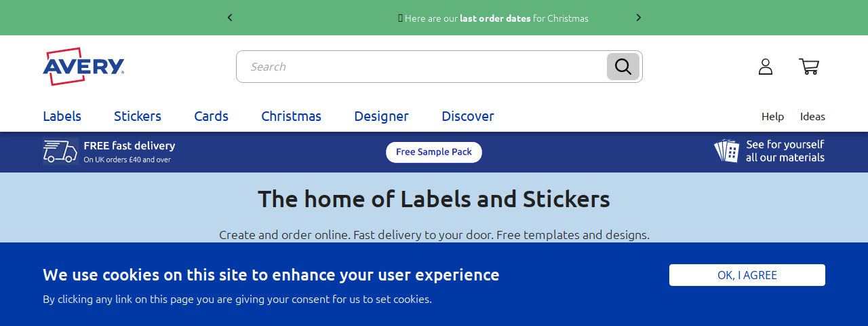
Task: Open the Discover menu
Action: coord(468,116)
